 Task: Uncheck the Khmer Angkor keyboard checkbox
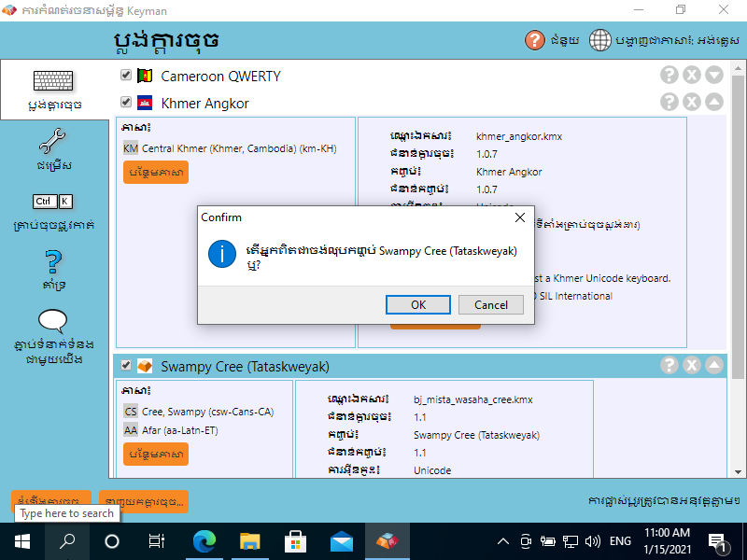[126, 102]
